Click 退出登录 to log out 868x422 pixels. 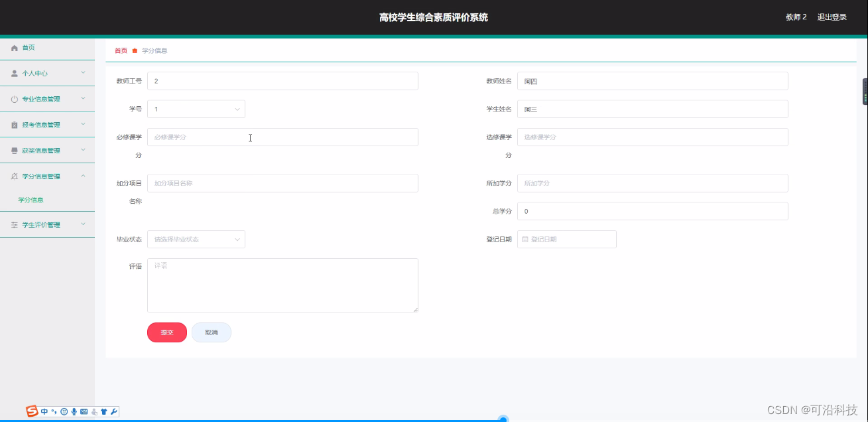[x=832, y=17]
